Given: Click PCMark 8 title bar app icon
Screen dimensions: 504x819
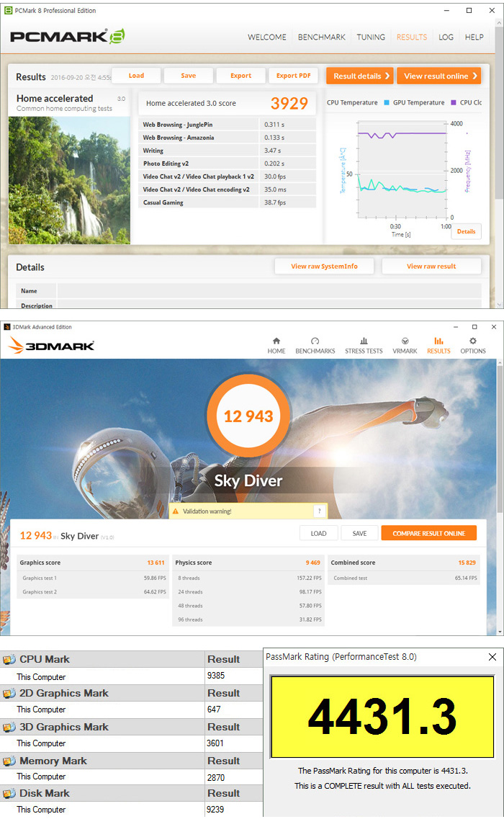Looking at the screenshot, I should [8, 11].
